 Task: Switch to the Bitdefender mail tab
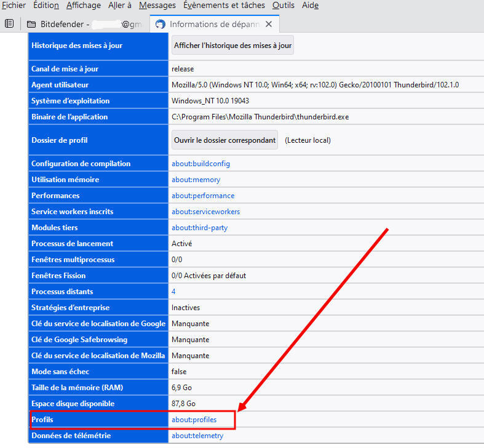click(85, 24)
